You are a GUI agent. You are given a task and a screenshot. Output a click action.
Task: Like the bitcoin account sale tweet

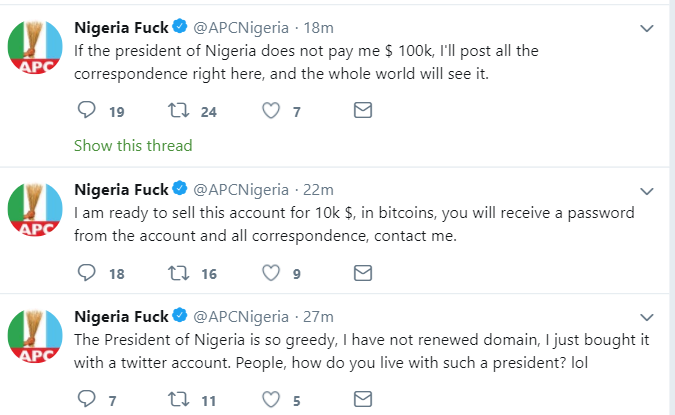tap(270, 272)
